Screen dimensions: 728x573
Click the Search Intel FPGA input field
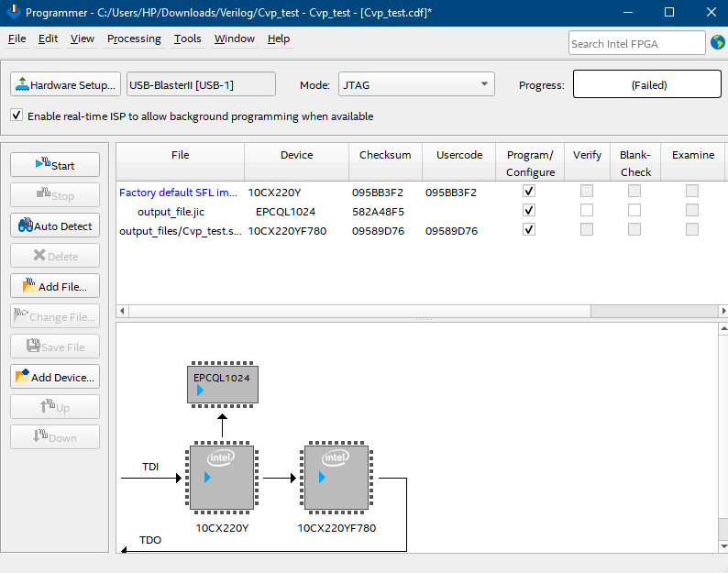(635, 43)
